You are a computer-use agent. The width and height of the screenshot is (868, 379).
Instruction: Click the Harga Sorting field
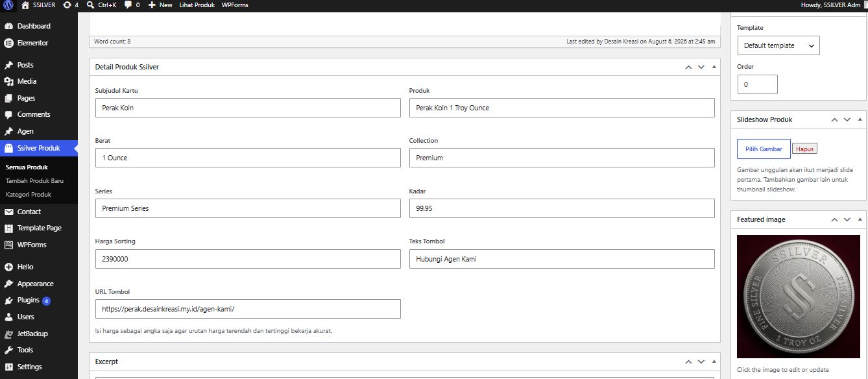[x=248, y=259]
